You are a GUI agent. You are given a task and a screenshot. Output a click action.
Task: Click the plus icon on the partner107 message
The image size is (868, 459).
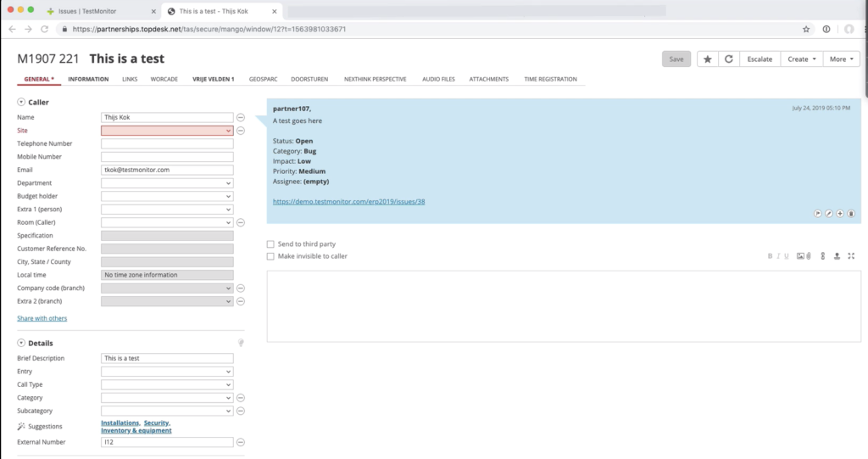coord(840,214)
